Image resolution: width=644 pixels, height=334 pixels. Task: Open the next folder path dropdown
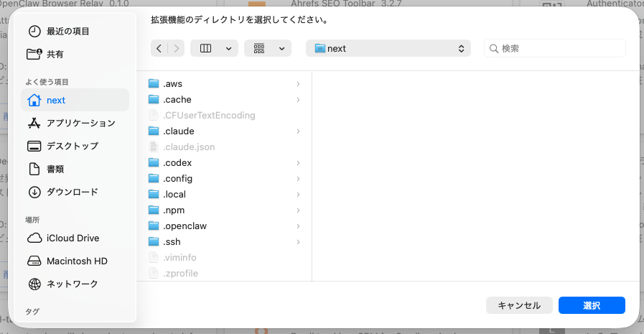pos(388,48)
